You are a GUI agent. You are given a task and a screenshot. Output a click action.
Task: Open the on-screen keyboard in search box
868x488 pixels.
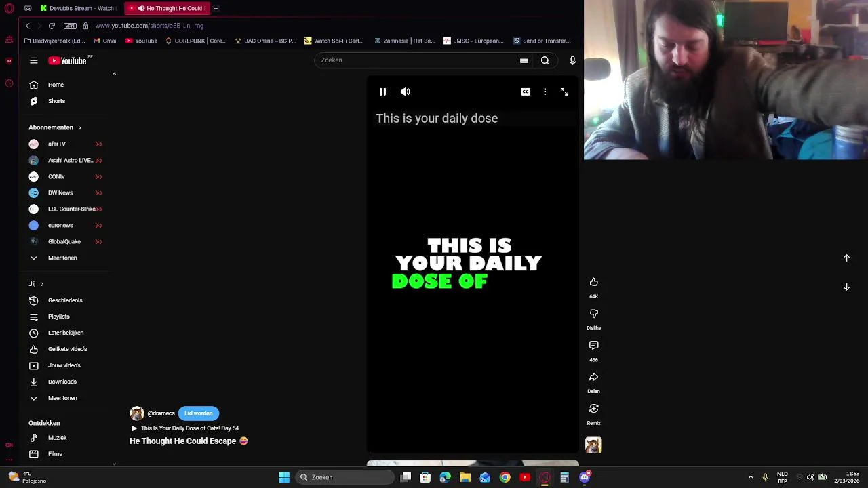pos(524,60)
